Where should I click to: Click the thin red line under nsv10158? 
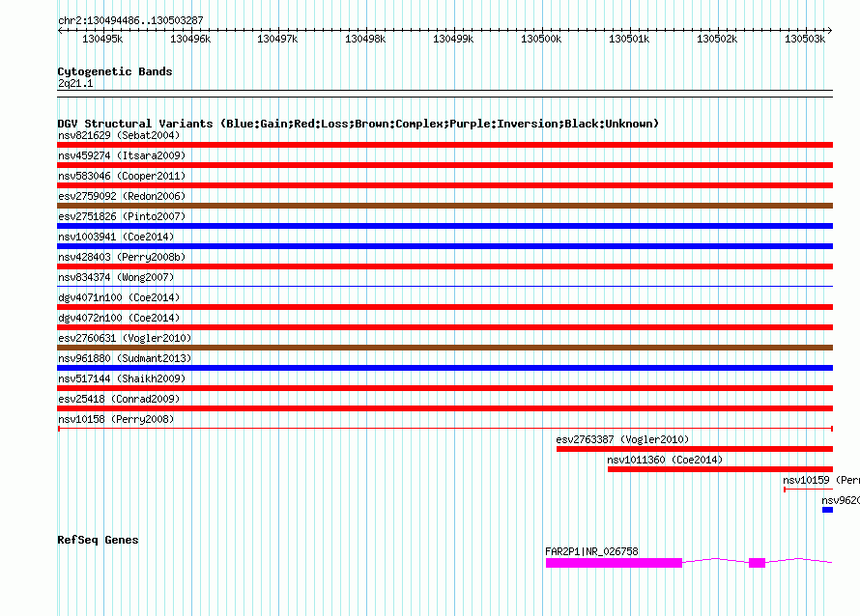tap(444, 428)
